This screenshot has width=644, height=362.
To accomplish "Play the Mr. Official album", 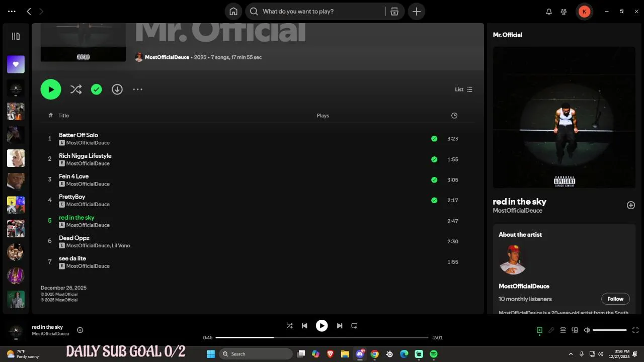I will [51, 89].
